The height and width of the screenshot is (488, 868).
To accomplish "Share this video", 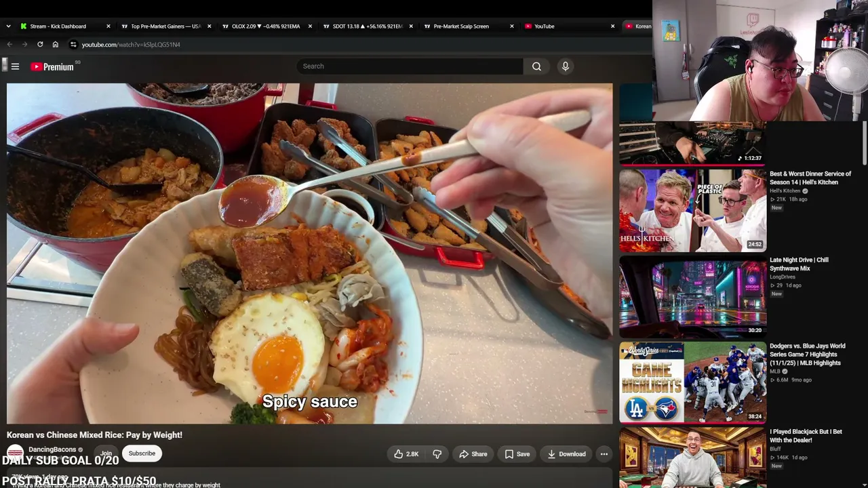I will [473, 454].
